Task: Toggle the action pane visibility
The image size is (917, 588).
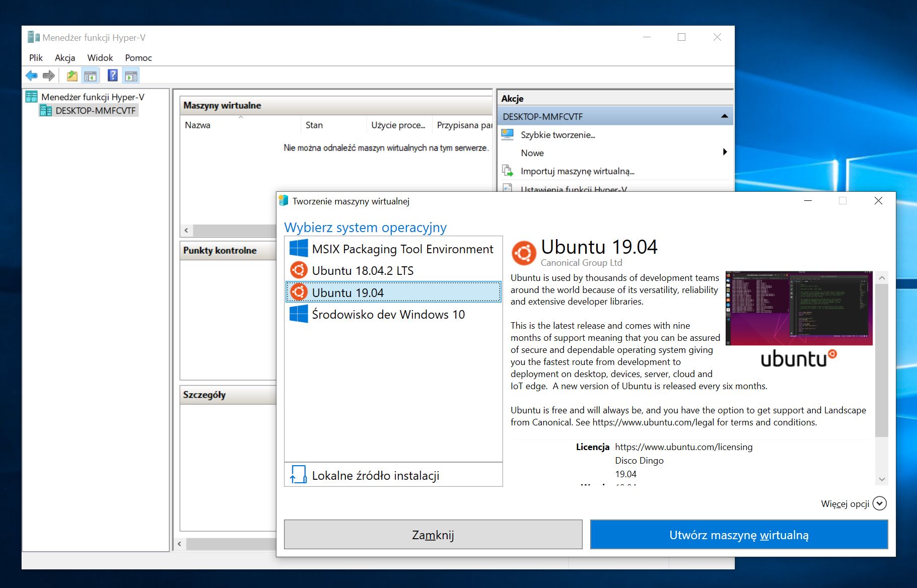Action: (131, 75)
